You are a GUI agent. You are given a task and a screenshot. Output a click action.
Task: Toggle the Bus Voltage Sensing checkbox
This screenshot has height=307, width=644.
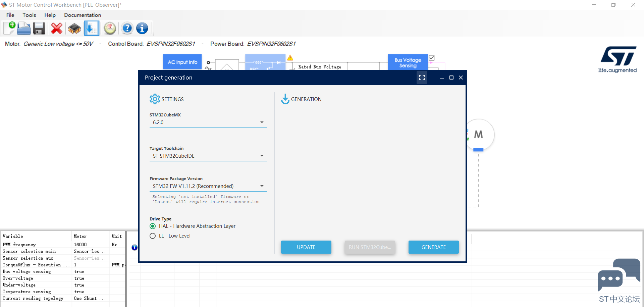432,58
